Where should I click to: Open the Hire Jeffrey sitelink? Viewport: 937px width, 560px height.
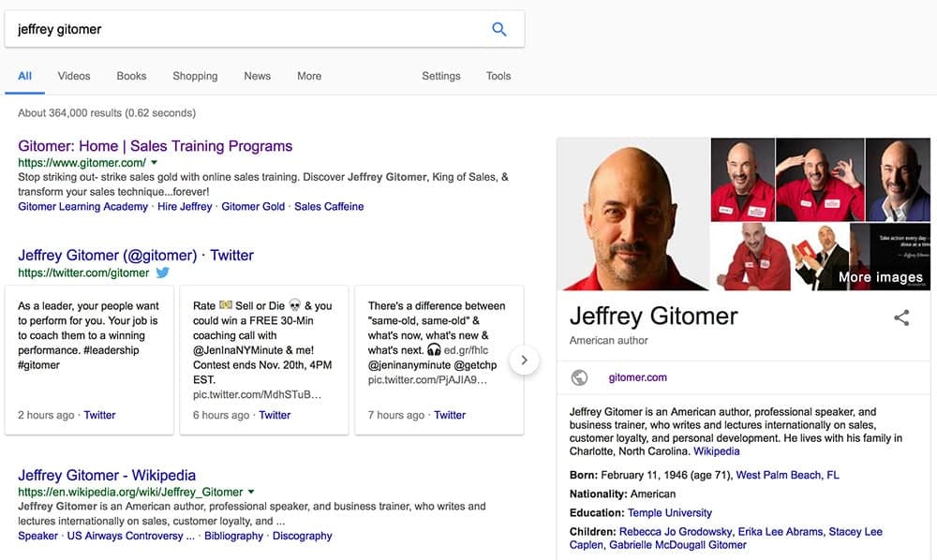click(x=185, y=207)
